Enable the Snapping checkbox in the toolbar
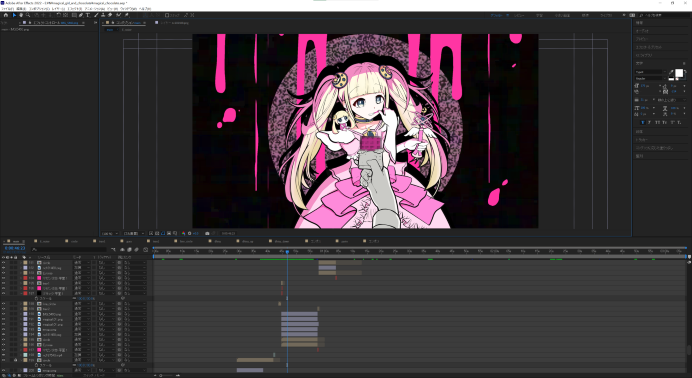Viewport: 692px width, 378px height. [x=167, y=15]
